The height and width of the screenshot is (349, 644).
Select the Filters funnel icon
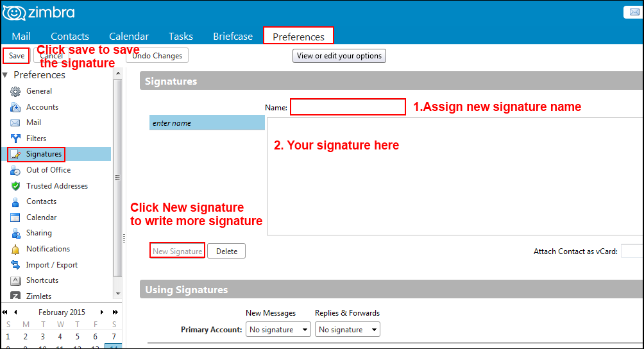(15, 139)
